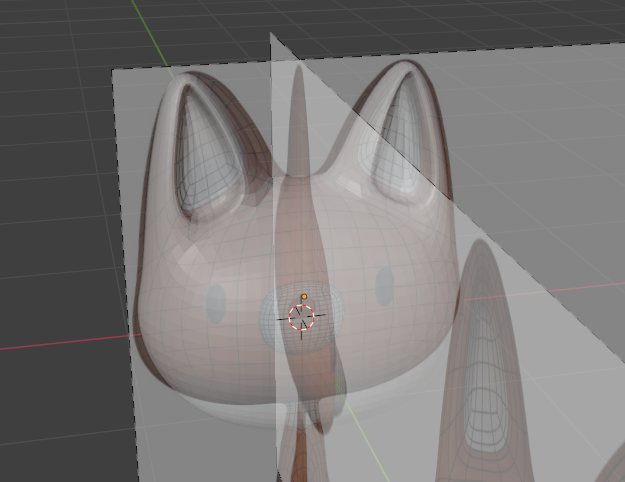625x482 pixels.
Task: Click the tip of the right ear
Action: pos(412,68)
